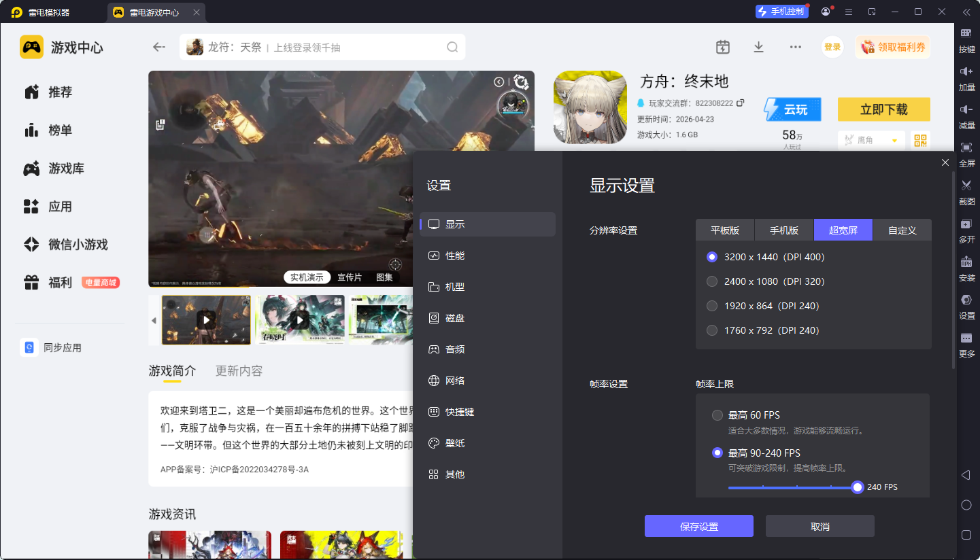Switch to the 超宽屏 resolution tab
This screenshot has height=560, width=980.
[x=843, y=230]
